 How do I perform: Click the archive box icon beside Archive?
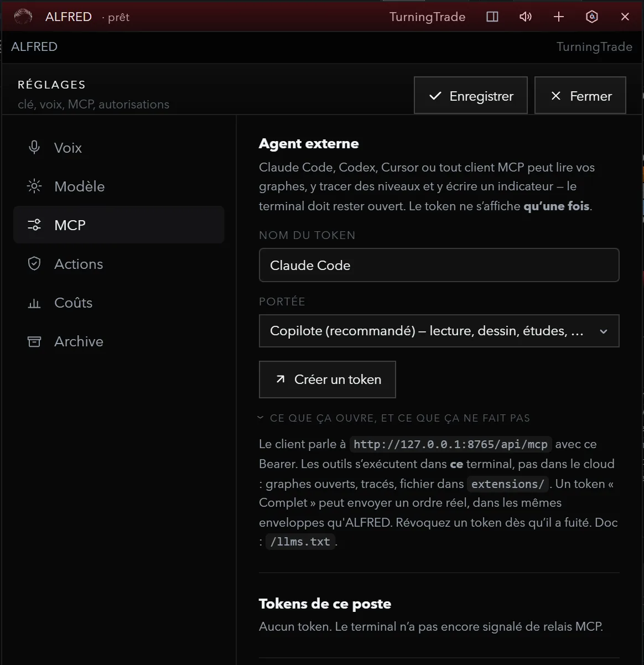click(34, 341)
